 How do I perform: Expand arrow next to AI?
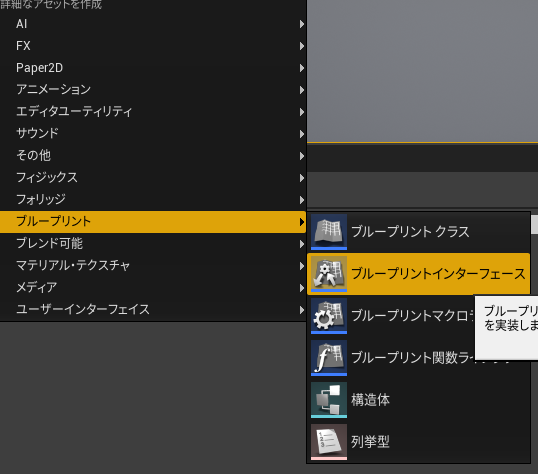[x=302, y=24]
